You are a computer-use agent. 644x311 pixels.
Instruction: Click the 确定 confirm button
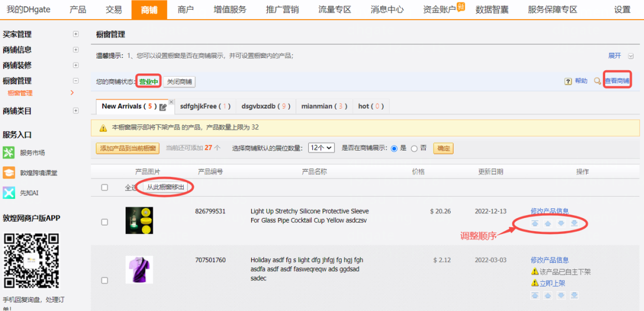pyautogui.click(x=444, y=148)
